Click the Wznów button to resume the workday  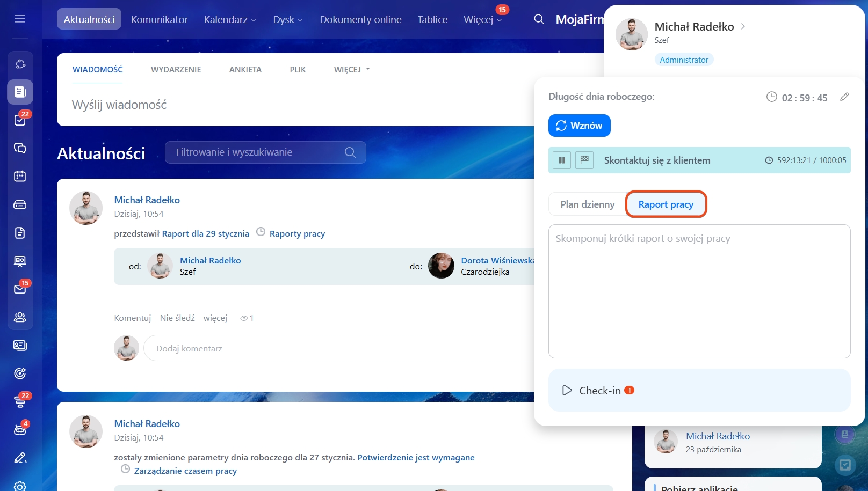coord(579,126)
